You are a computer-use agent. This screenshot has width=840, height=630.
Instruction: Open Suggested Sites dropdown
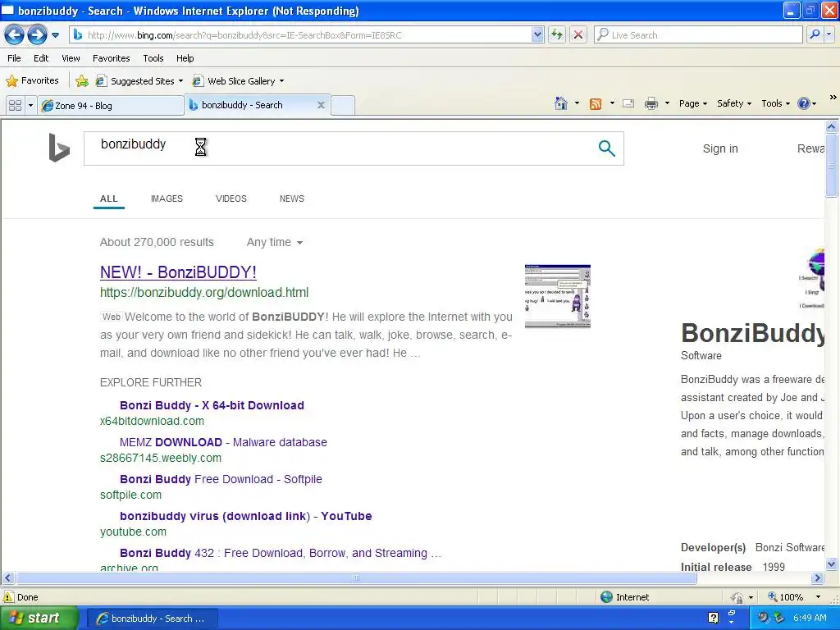(139, 81)
